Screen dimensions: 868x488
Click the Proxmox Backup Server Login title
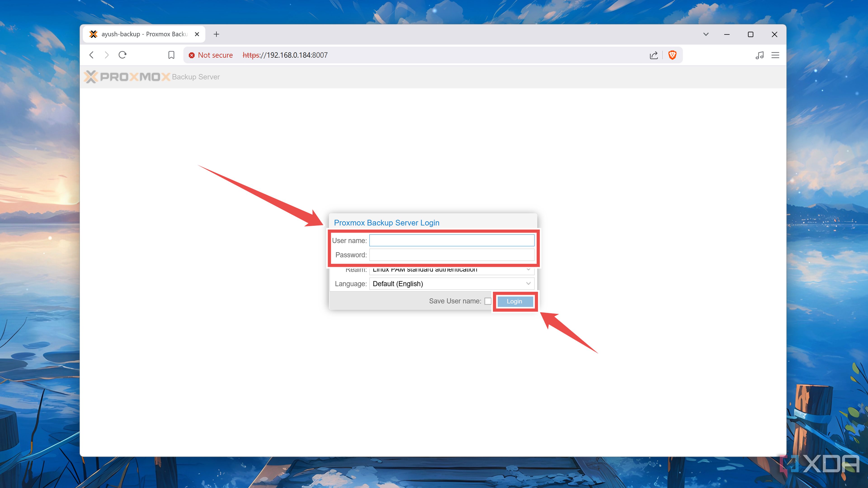[x=387, y=223]
